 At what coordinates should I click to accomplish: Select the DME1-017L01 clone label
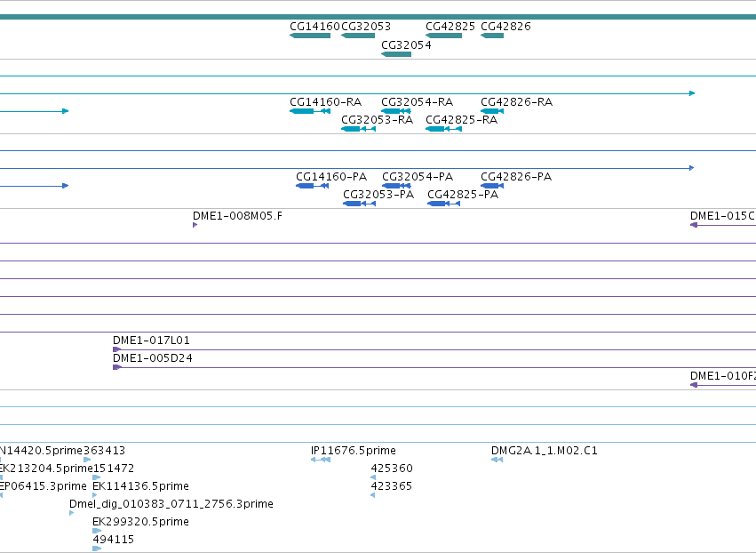pos(151,341)
